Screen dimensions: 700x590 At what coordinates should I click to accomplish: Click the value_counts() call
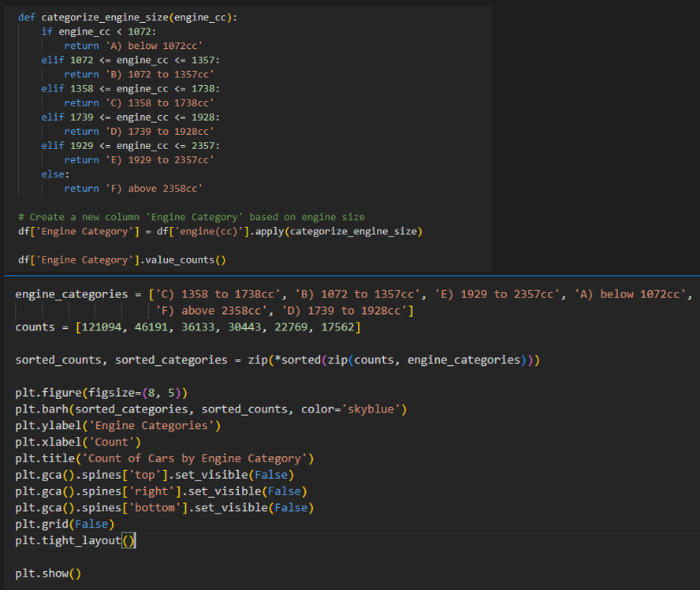(x=185, y=260)
